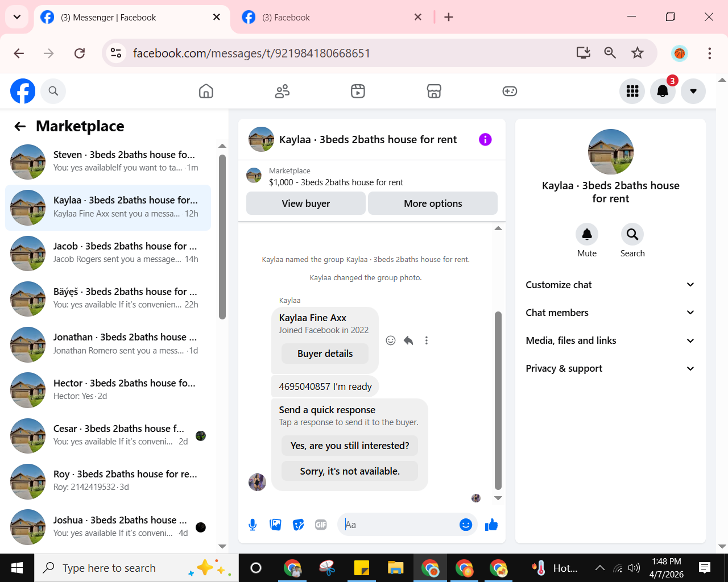Screen dimensions: 728x582
Task: Open Hector conversation in list
Action: point(108,390)
